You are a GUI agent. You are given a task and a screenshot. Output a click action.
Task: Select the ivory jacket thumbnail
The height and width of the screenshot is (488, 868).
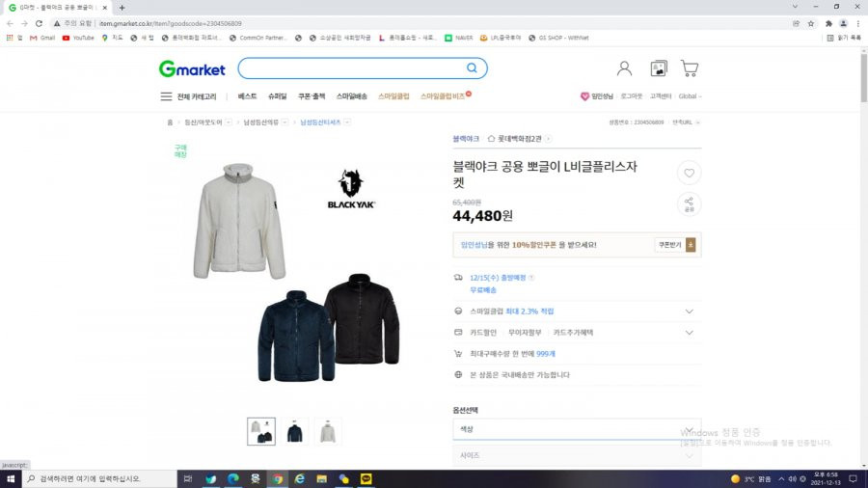coord(328,431)
